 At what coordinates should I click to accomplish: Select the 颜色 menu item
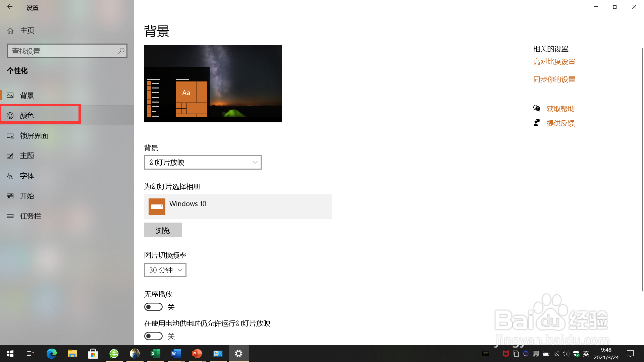tap(28, 115)
